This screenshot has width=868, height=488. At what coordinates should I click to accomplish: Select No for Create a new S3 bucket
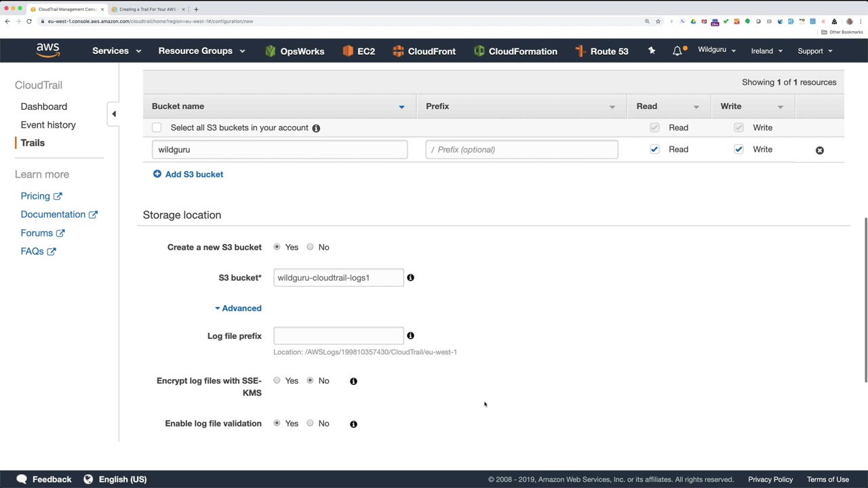coord(310,247)
